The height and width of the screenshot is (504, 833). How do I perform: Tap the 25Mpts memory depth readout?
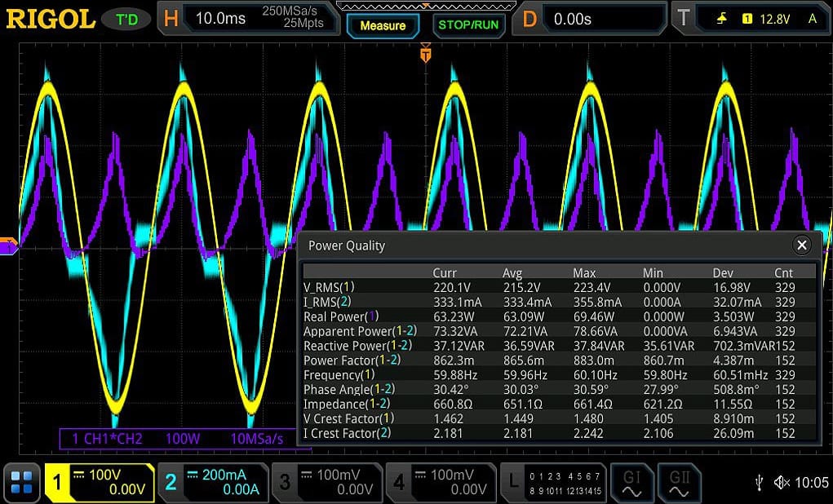(304, 24)
